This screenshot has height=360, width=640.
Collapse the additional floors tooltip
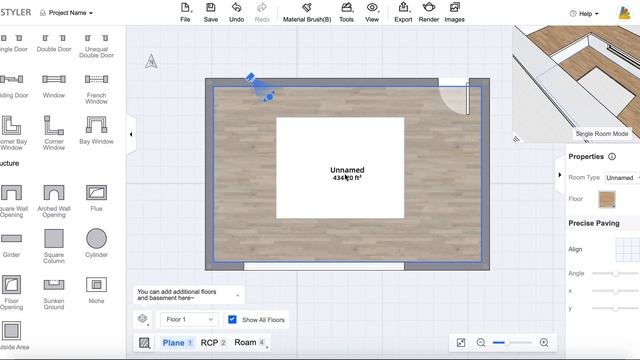tap(238, 295)
